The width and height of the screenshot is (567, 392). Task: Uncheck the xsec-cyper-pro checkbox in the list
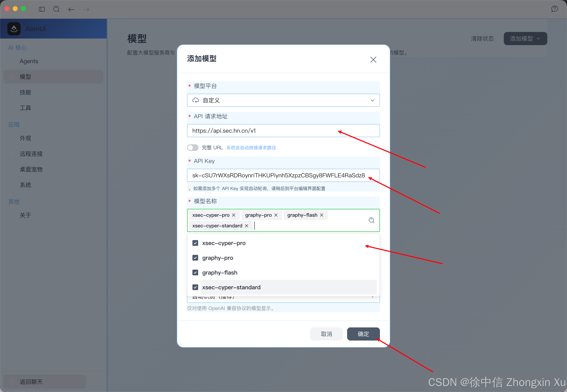(195, 243)
